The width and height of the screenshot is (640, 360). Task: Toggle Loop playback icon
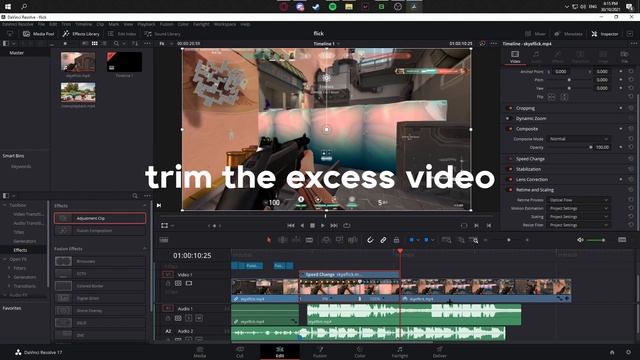(x=347, y=225)
